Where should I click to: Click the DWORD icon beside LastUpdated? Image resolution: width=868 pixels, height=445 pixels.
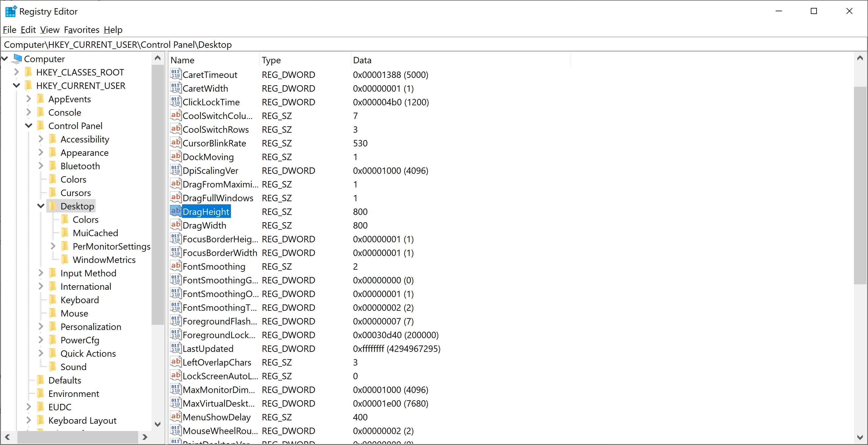(175, 348)
